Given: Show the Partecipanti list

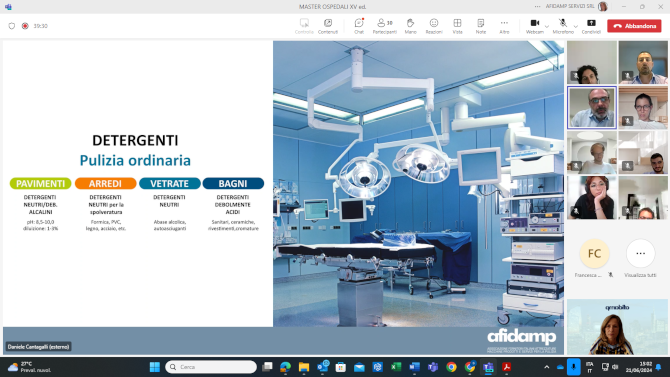Looking at the screenshot, I should (x=385, y=26).
